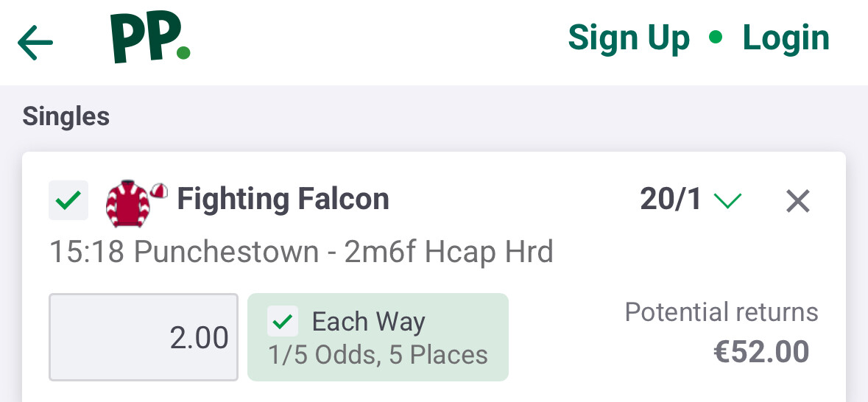Click the 20/1 odds value
Image resolution: width=868 pixels, height=402 pixels.
click(x=671, y=200)
